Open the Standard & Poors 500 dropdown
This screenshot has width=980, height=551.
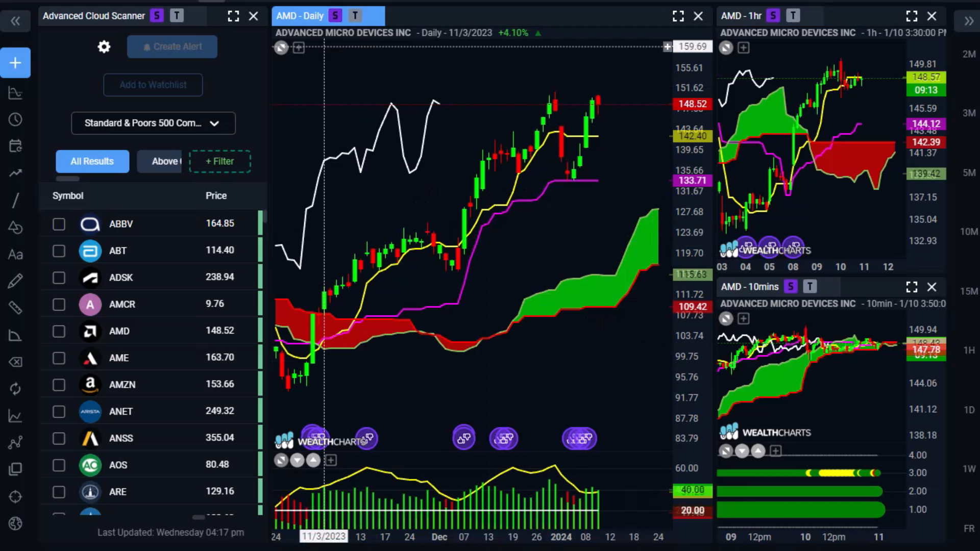coord(153,123)
